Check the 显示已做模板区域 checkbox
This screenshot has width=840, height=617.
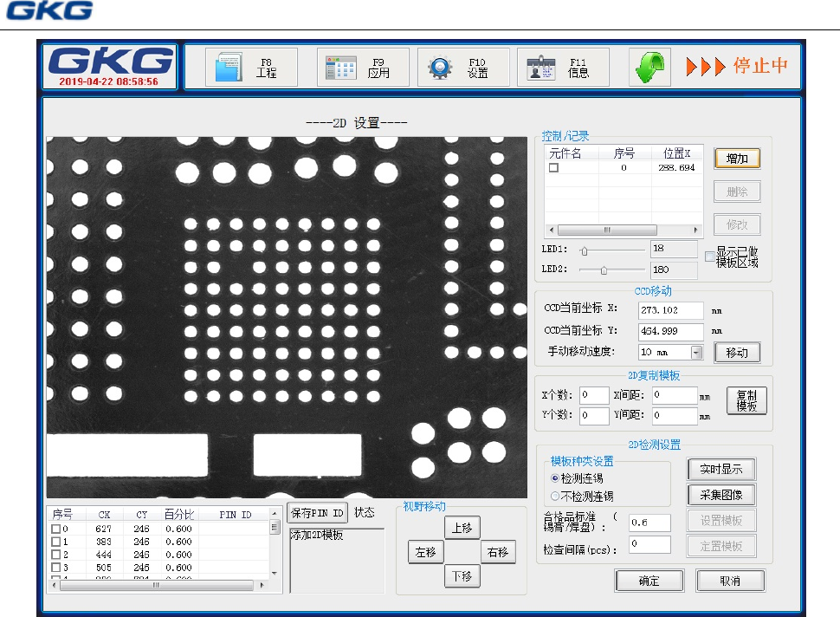[x=710, y=257]
